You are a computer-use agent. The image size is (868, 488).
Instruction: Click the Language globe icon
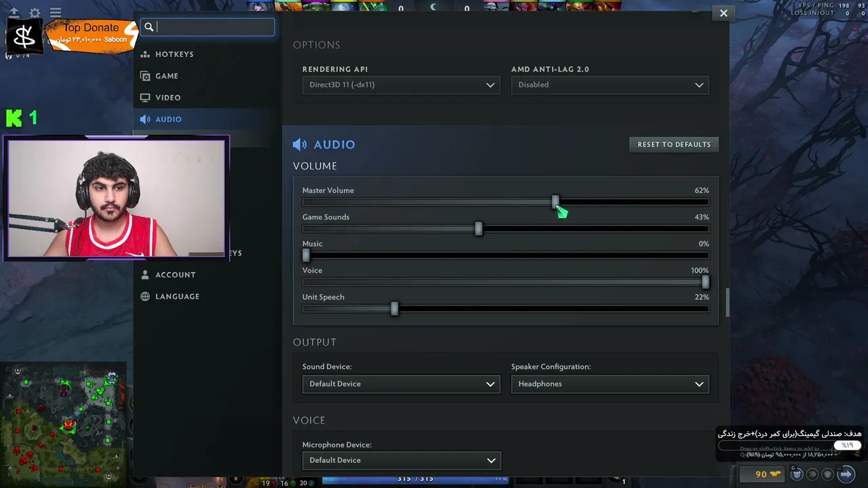point(145,296)
